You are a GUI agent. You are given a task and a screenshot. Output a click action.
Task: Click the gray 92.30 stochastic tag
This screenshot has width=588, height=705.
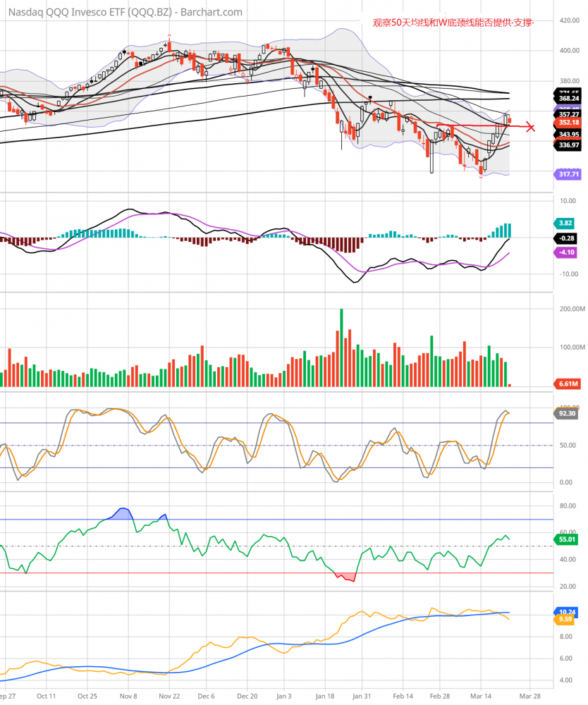click(549, 414)
